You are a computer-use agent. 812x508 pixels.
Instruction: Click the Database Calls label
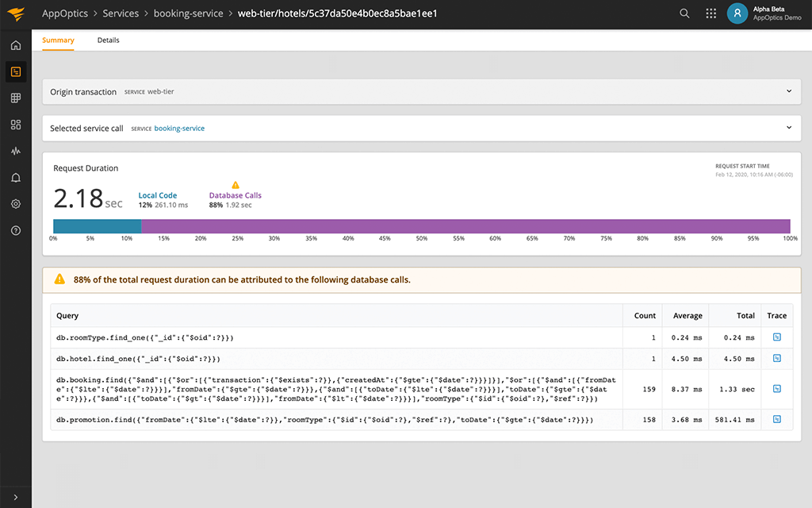point(235,195)
